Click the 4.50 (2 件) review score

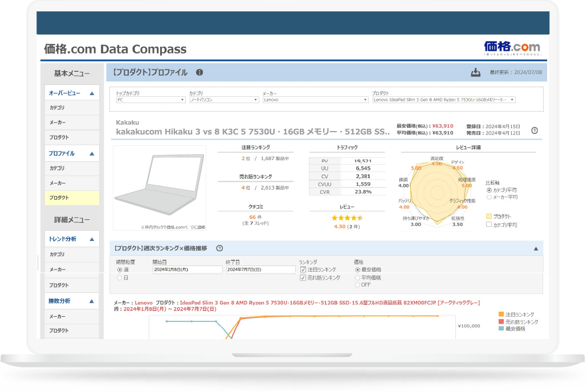tap(347, 227)
